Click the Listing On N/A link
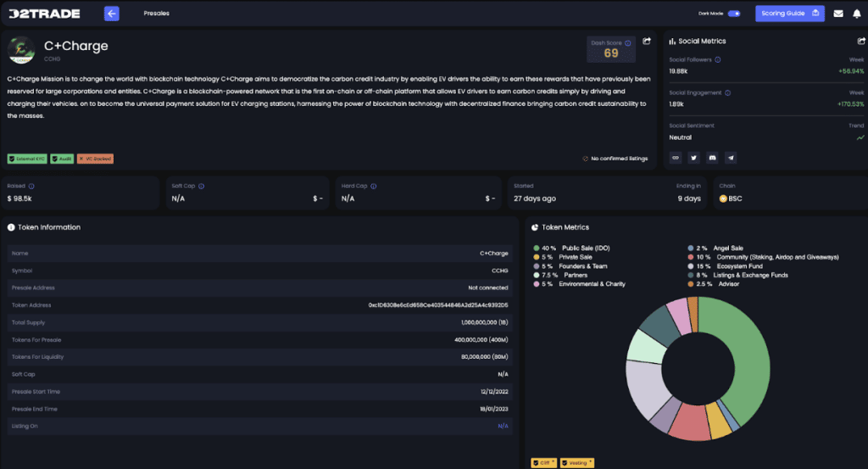Viewport: 868px width, 469px height. (x=503, y=427)
